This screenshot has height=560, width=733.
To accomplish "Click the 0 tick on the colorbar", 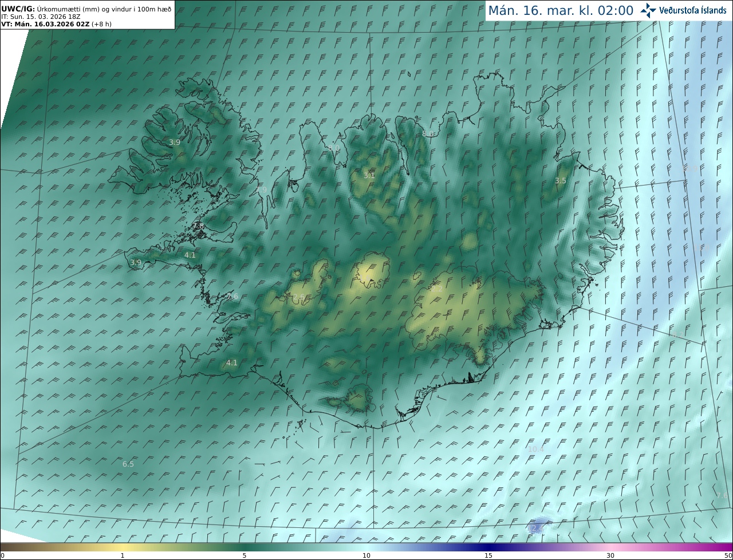I will (x=2, y=555).
